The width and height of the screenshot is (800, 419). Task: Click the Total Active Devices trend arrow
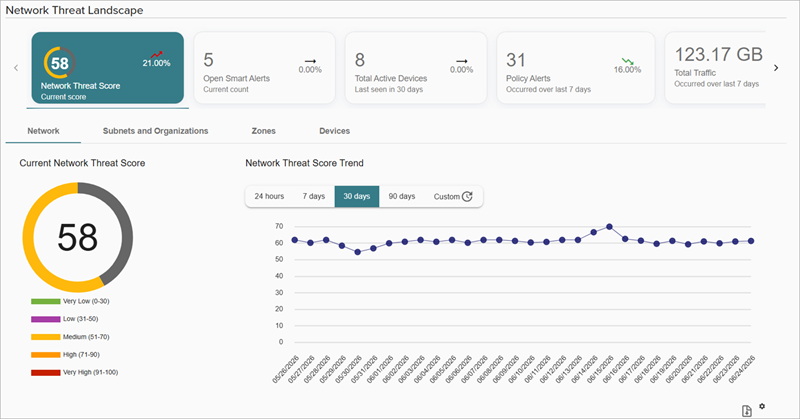point(462,61)
